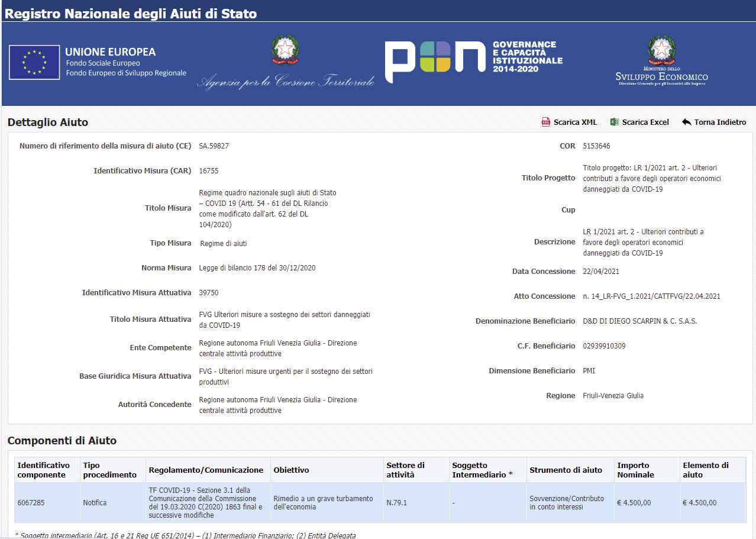Click the Titolo Misura Attuativa value text
756x539 pixels.
[x=285, y=320]
